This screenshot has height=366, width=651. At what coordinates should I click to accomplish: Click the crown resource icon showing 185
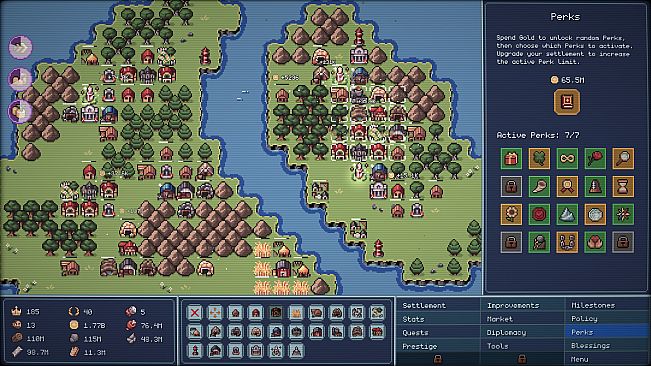pos(16,311)
